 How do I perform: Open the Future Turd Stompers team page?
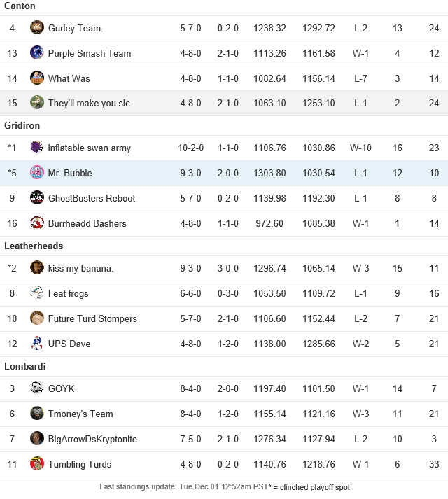92,318
